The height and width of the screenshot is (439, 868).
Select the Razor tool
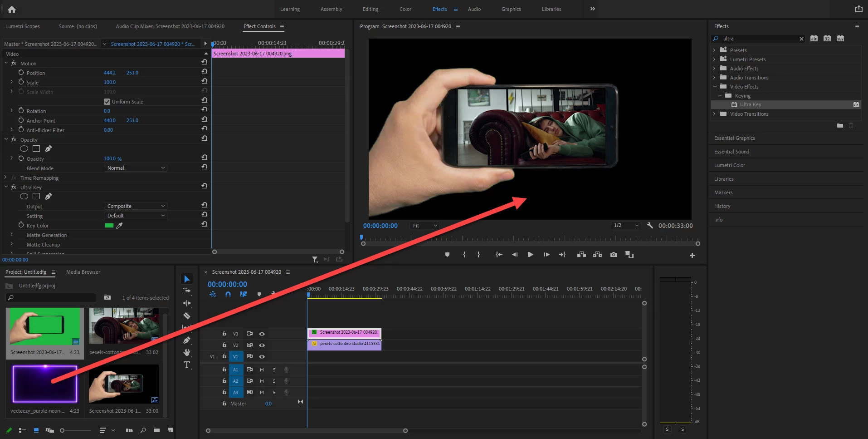click(186, 316)
